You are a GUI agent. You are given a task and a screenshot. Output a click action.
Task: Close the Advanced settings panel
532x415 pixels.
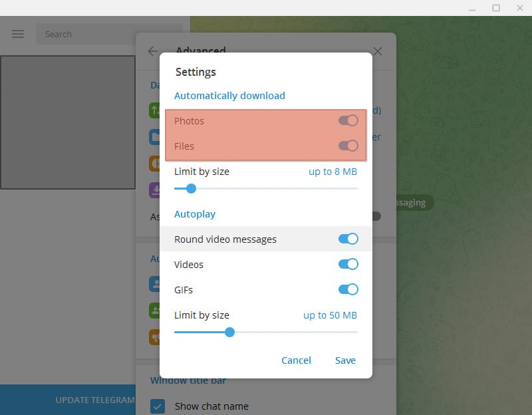[x=378, y=51]
